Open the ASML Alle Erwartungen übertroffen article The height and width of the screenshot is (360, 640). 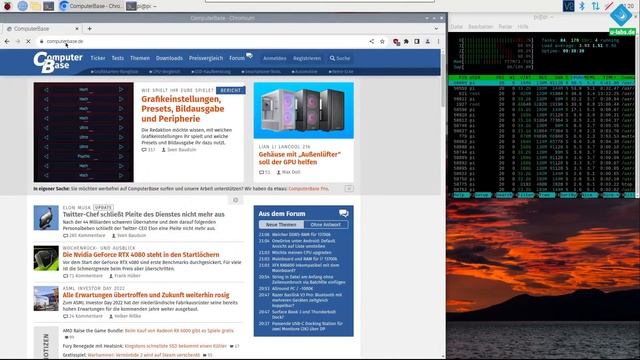tap(146, 295)
